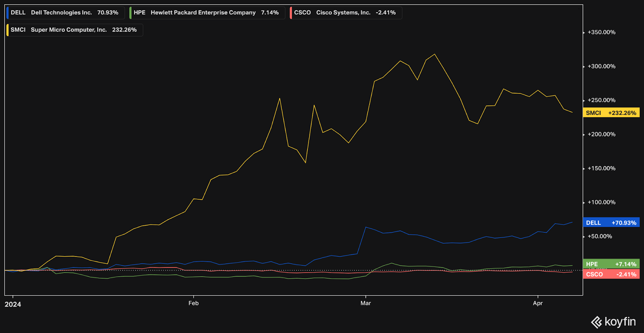The height and width of the screenshot is (333, 644).
Task: Click the red CSCO color bar in legend
Action: pyautogui.click(x=291, y=12)
